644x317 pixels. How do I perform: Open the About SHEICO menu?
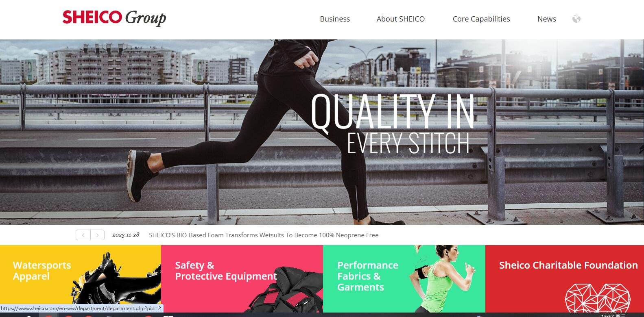(x=400, y=19)
